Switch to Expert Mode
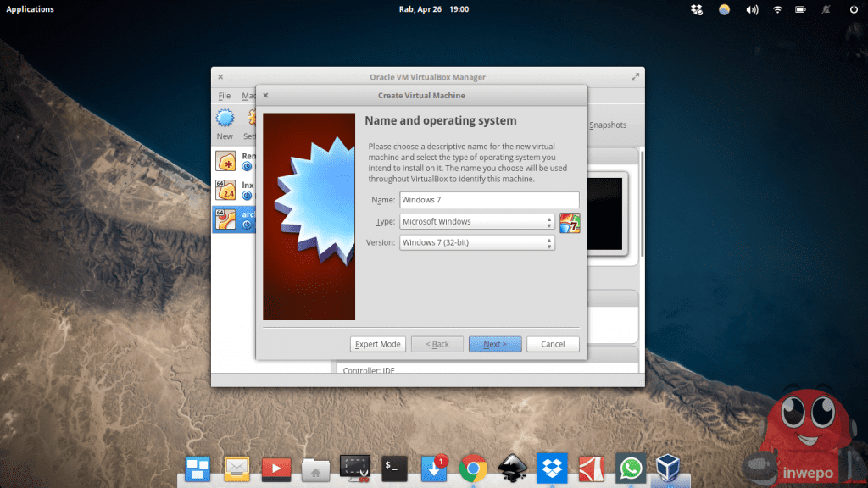868x488 pixels. [377, 344]
